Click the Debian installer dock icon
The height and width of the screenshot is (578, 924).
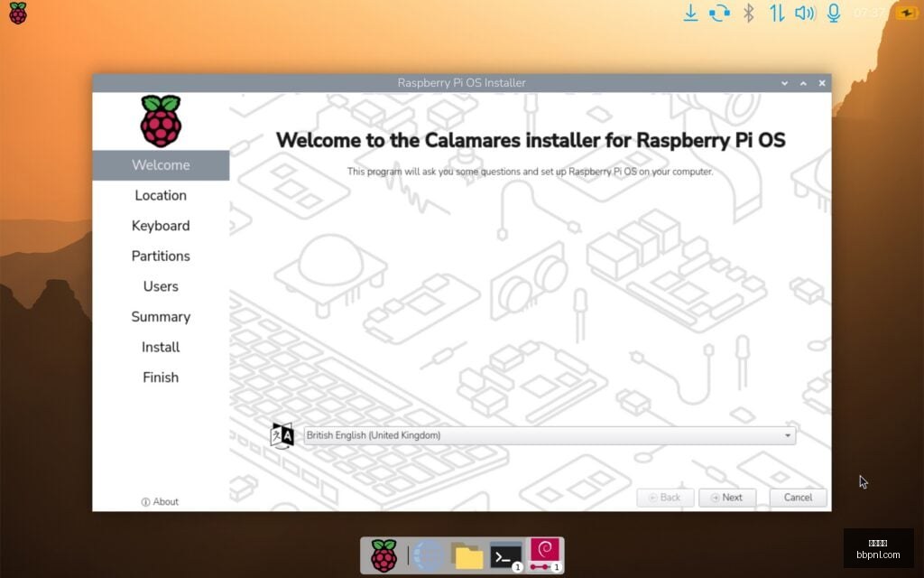pos(545,555)
